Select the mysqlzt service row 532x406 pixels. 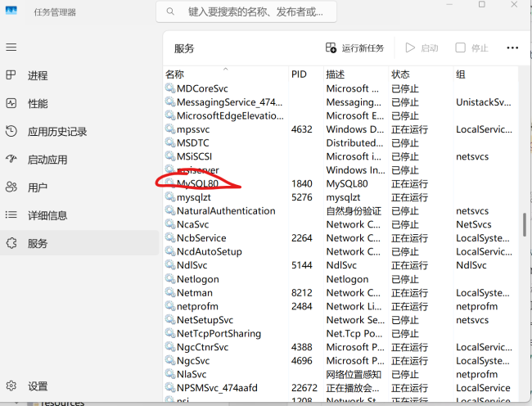pos(340,197)
